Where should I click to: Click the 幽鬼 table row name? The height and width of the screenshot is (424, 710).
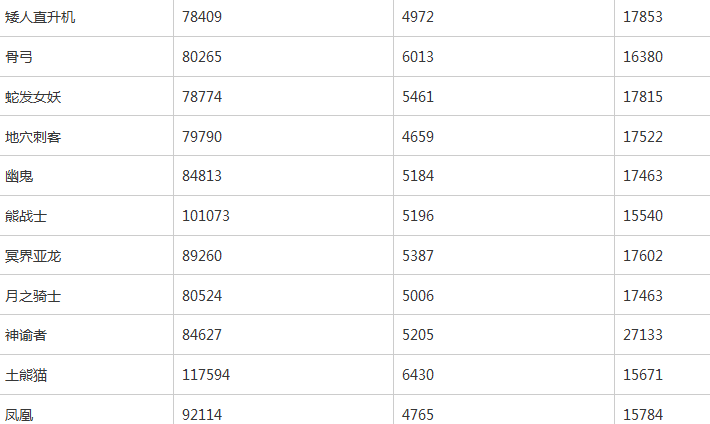tap(19, 176)
